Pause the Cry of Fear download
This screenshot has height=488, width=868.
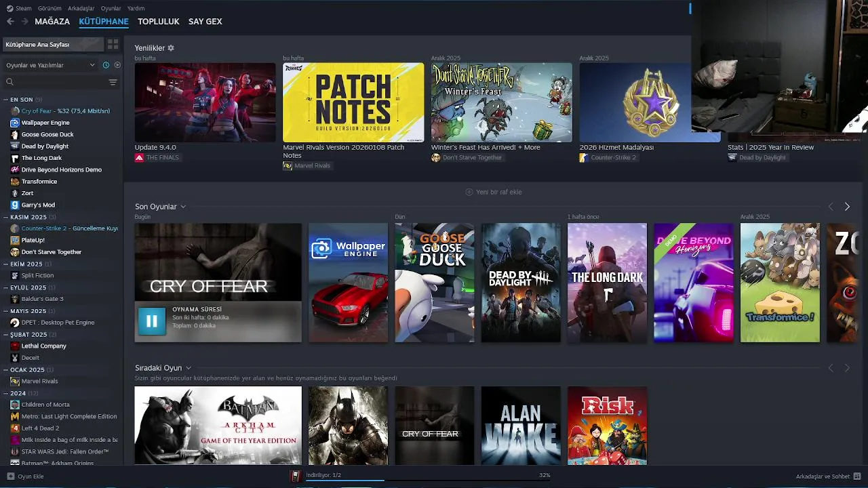point(152,321)
